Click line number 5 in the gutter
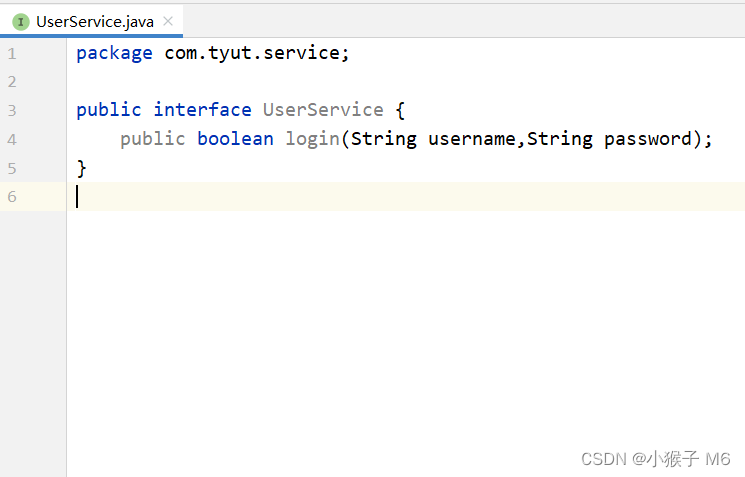Screen dimensions: 745x477 (12, 168)
